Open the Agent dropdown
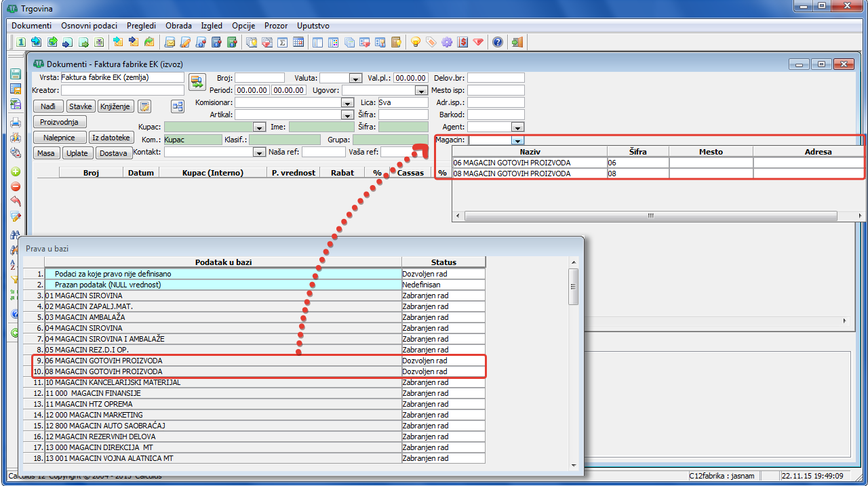Image resolution: width=868 pixels, height=486 pixels. tap(518, 127)
